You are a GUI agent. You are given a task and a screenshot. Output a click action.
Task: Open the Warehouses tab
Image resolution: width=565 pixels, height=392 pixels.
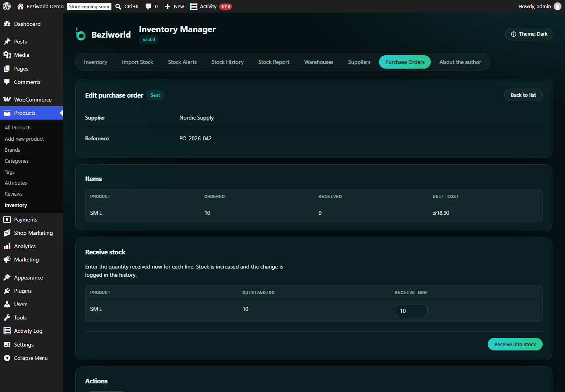click(319, 62)
